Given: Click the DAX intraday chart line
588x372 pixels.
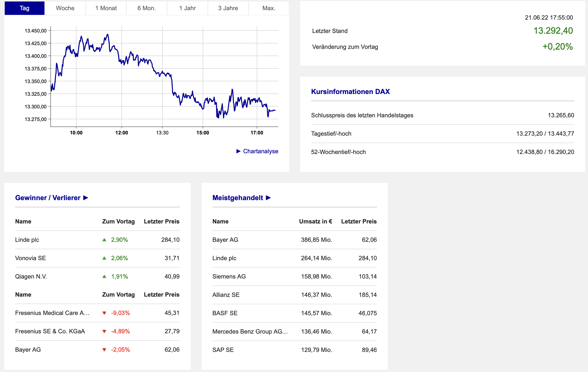Looking at the screenshot, I should (163, 76).
